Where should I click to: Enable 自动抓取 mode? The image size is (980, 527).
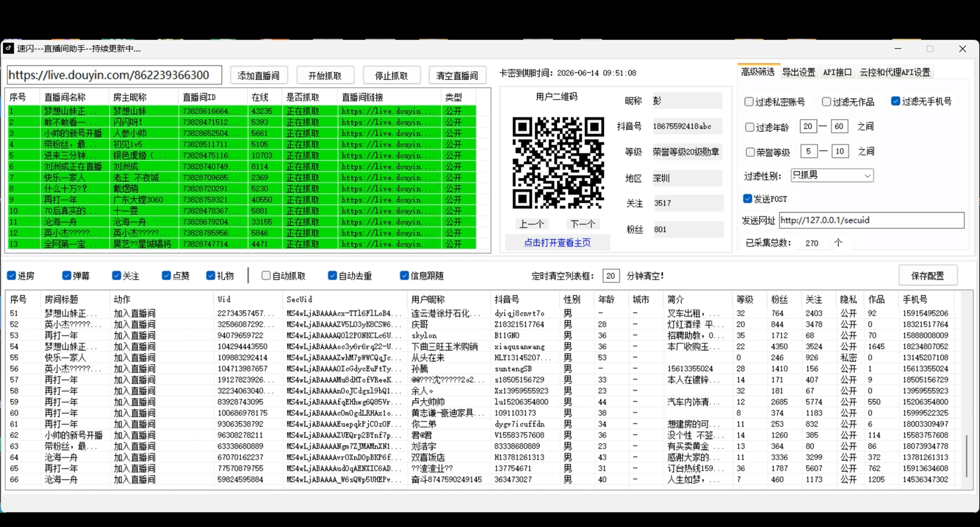pyautogui.click(x=265, y=275)
